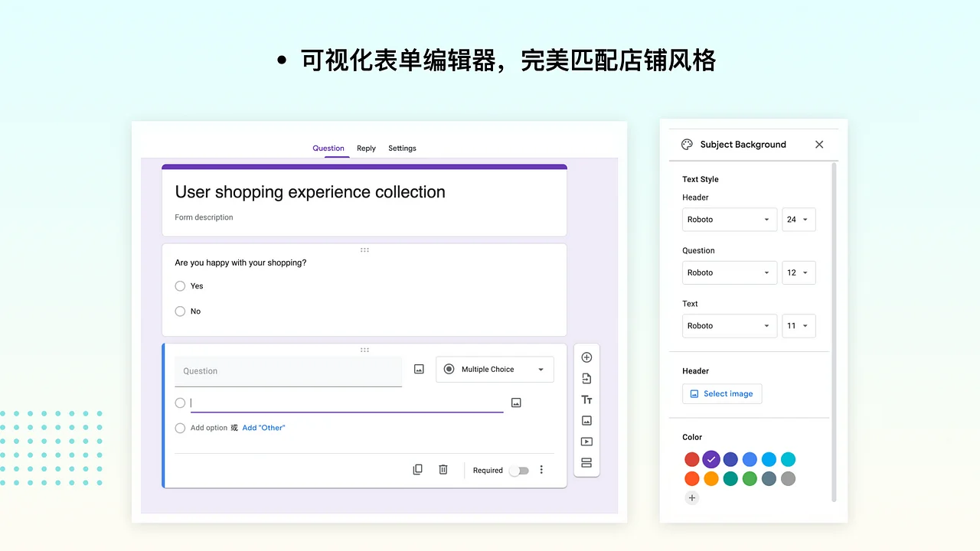
Task: Click the image icon beside the option line
Action: click(x=516, y=403)
